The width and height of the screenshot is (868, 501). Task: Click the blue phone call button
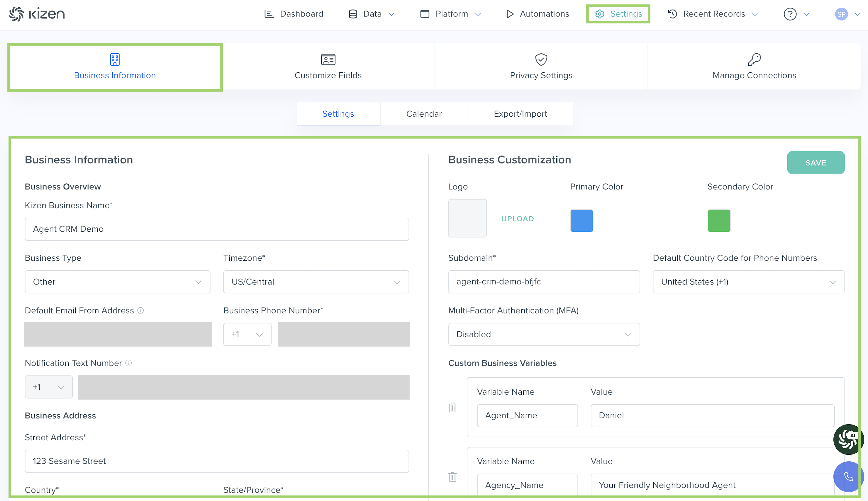pyautogui.click(x=848, y=477)
